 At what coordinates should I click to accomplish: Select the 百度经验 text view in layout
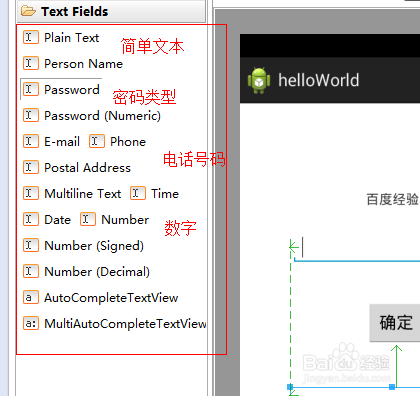click(x=392, y=199)
